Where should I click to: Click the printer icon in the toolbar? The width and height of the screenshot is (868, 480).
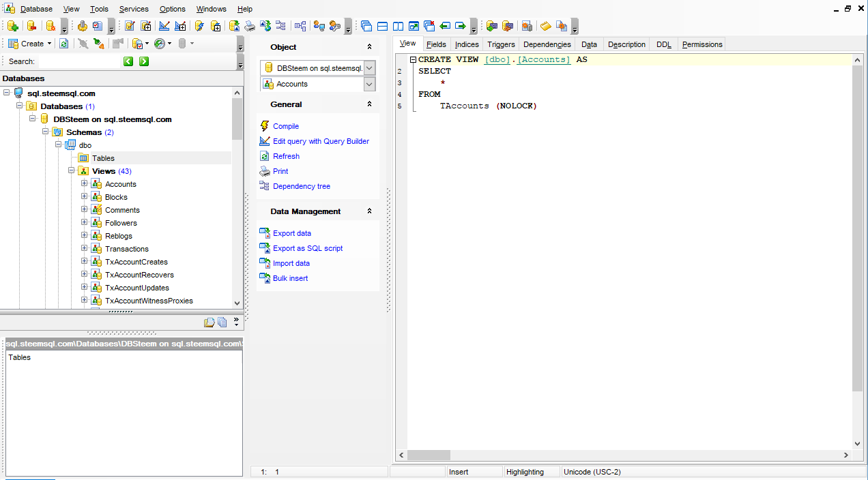[x=250, y=26]
